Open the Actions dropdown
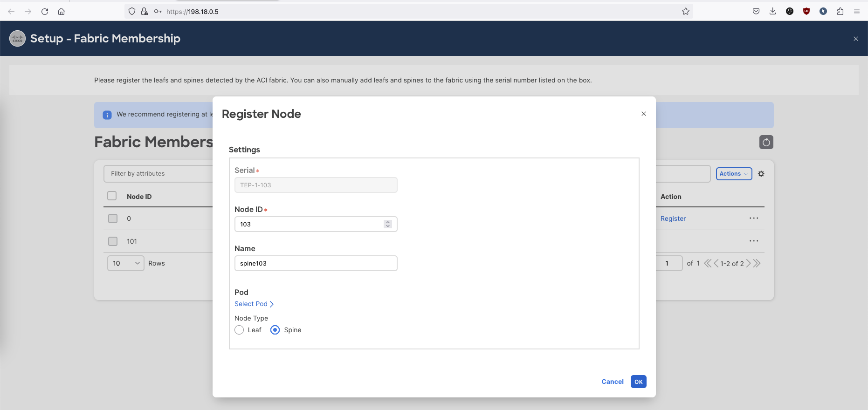 click(x=734, y=174)
